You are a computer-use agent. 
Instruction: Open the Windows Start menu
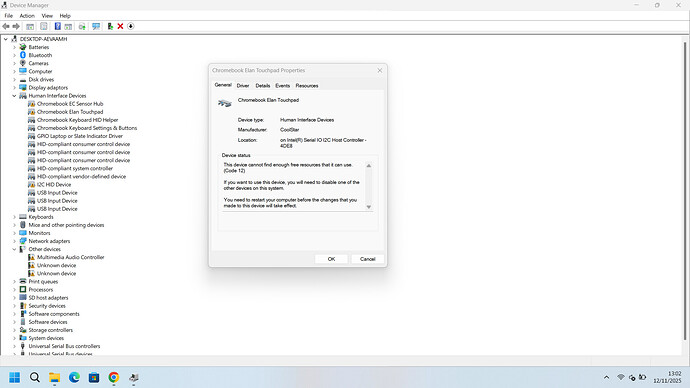point(15,377)
